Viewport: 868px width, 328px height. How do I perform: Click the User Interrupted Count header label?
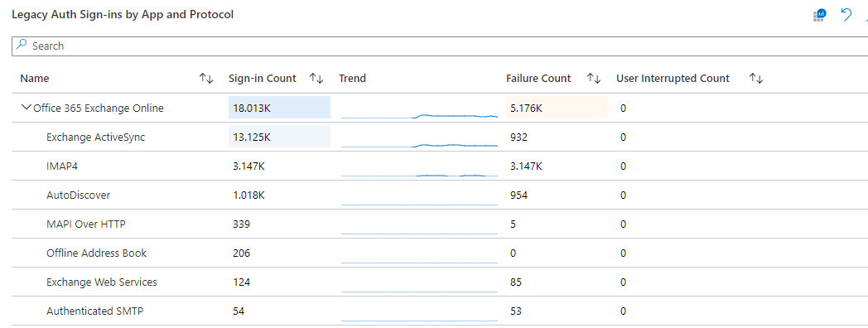pyautogui.click(x=673, y=79)
